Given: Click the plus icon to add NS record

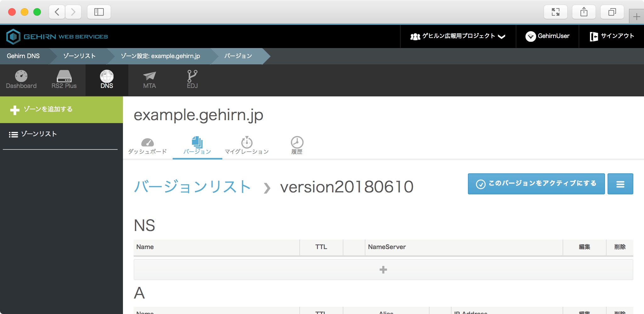Looking at the screenshot, I should 383,270.
